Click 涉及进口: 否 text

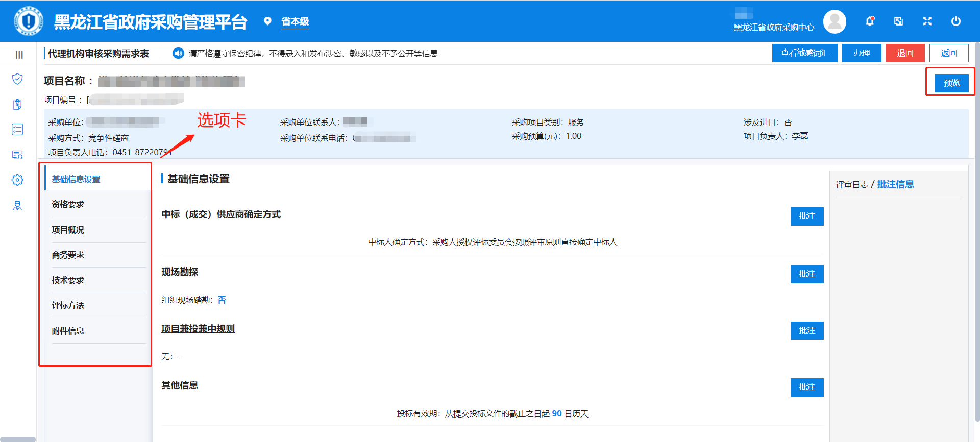coord(768,122)
